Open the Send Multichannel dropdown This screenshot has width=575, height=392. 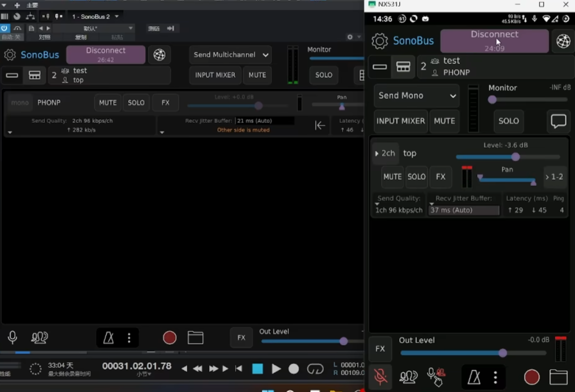tap(230, 54)
